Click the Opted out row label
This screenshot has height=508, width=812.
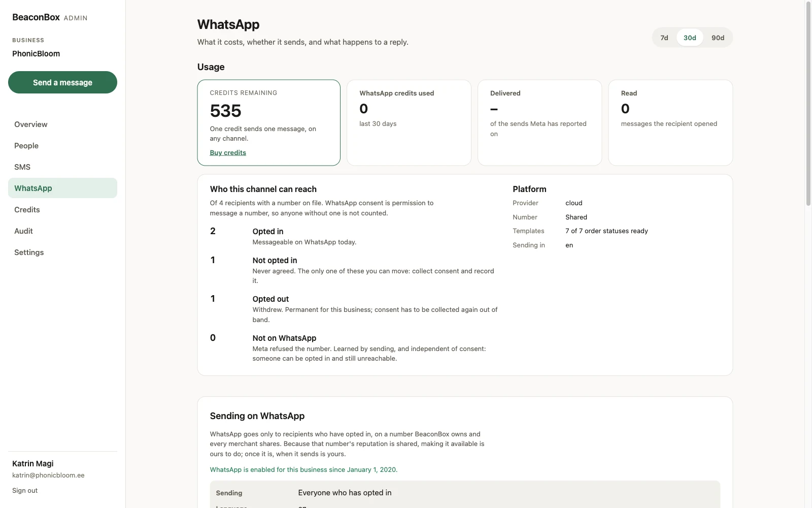pos(270,299)
